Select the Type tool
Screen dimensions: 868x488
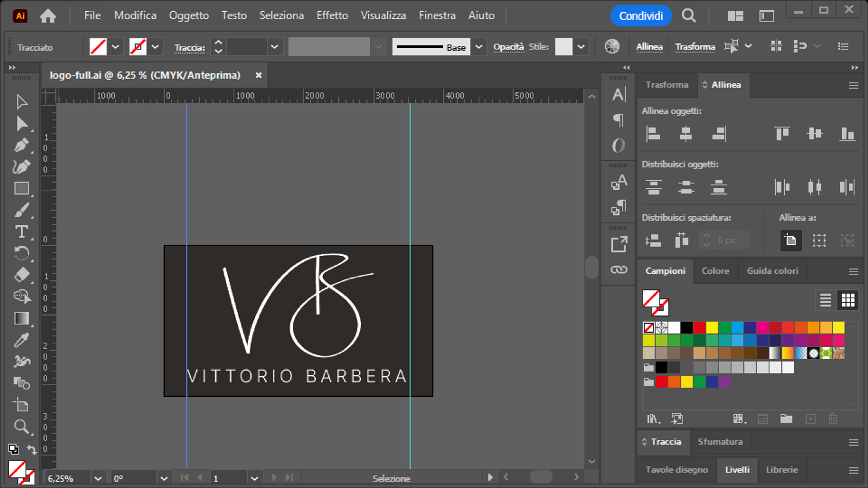click(21, 232)
